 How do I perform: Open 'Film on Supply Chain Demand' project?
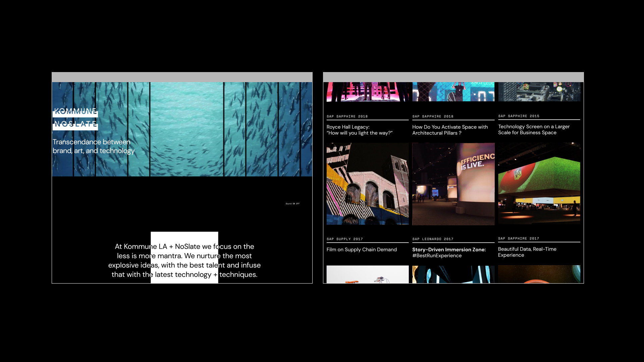point(362,249)
